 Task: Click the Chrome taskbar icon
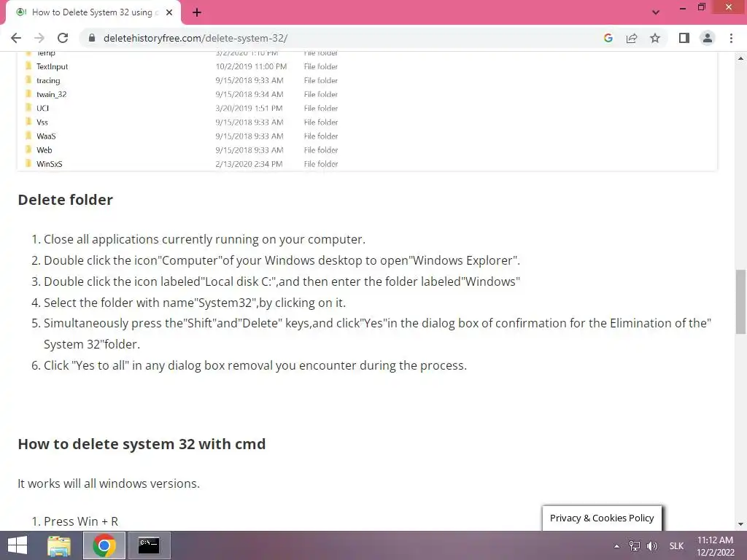point(104,545)
